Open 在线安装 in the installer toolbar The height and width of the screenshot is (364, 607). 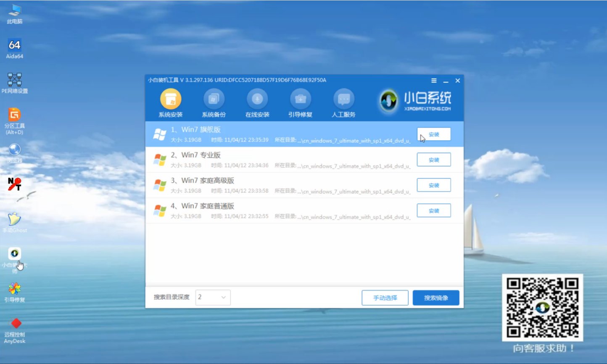pyautogui.click(x=257, y=102)
